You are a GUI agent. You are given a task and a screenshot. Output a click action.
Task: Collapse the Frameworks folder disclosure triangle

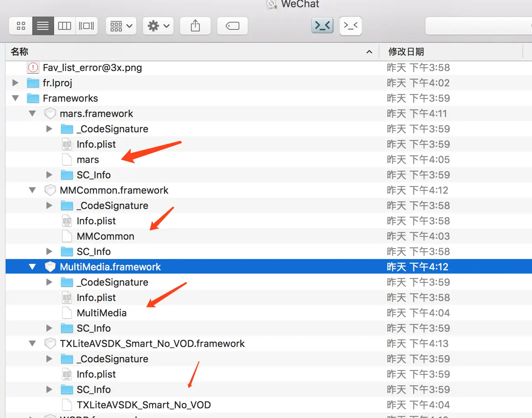15,98
